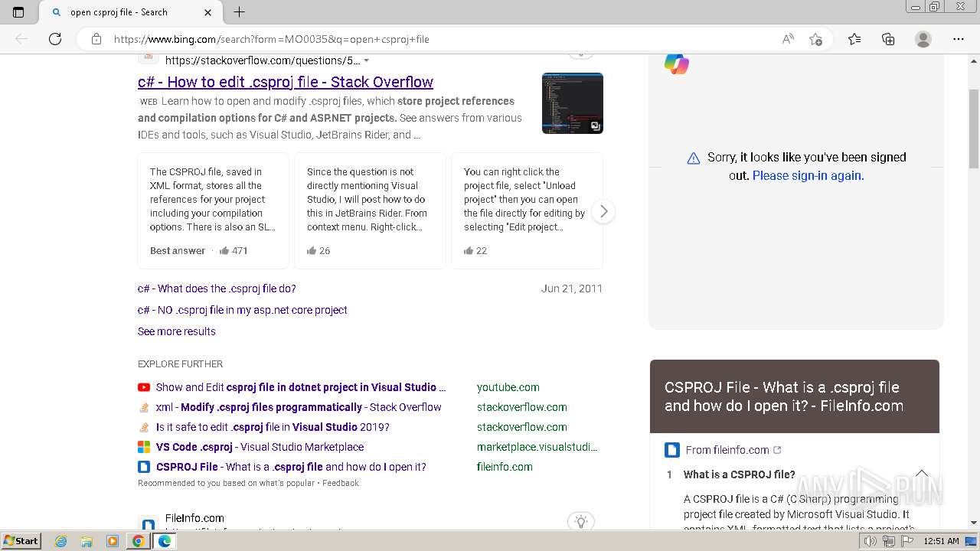This screenshot has width=980, height=551.
Task: Go back to previous page
Action: pos(21,39)
